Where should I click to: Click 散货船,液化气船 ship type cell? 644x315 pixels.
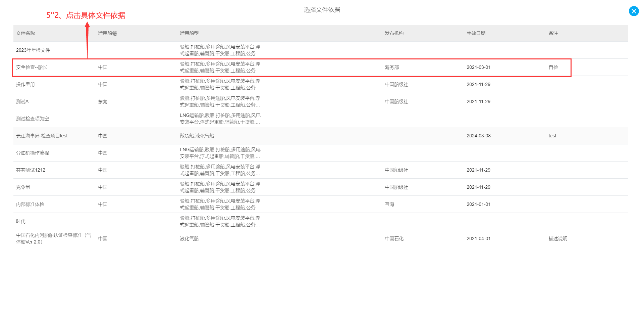pyautogui.click(x=197, y=136)
